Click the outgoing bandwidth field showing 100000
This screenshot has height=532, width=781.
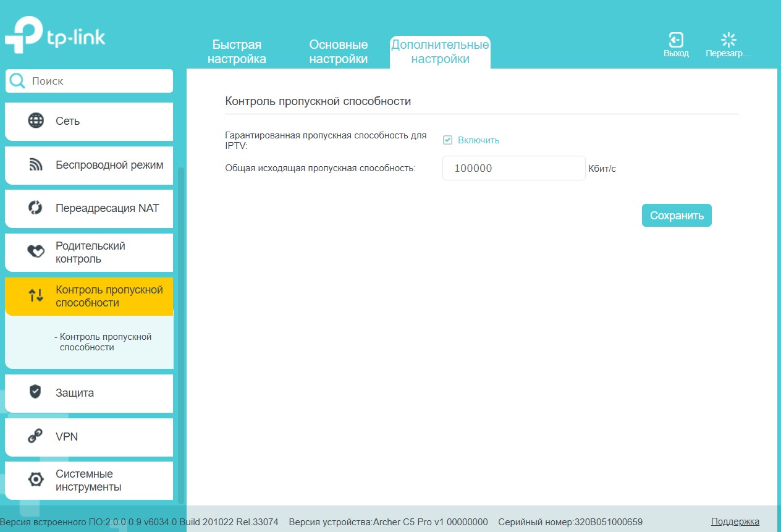pos(513,168)
